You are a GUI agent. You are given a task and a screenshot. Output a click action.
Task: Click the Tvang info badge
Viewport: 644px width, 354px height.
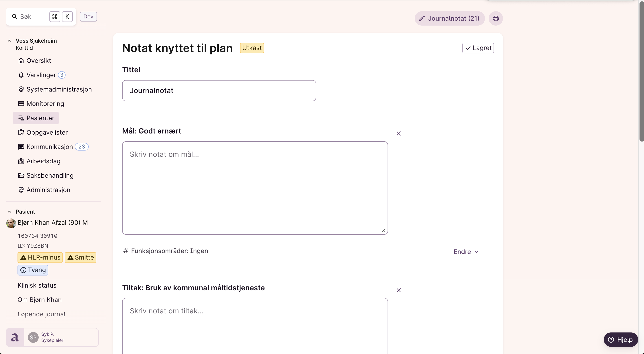pyautogui.click(x=33, y=270)
